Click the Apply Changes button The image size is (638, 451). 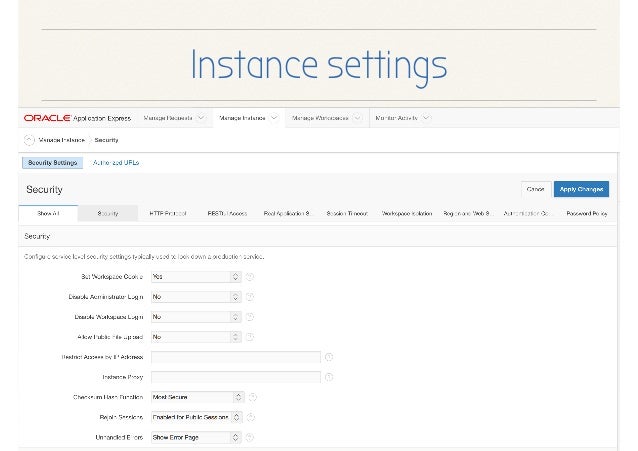click(x=581, y=189)
